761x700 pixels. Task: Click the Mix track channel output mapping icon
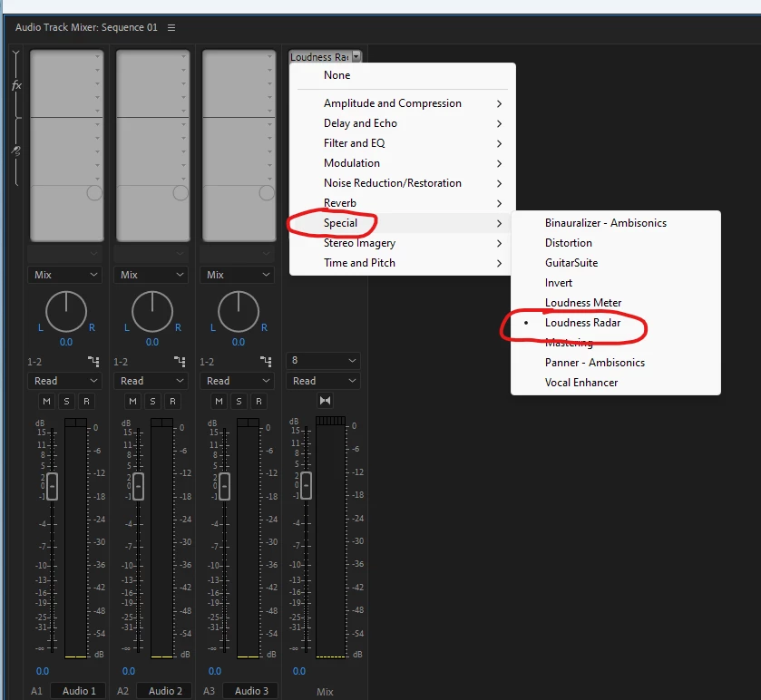[326, 401]
